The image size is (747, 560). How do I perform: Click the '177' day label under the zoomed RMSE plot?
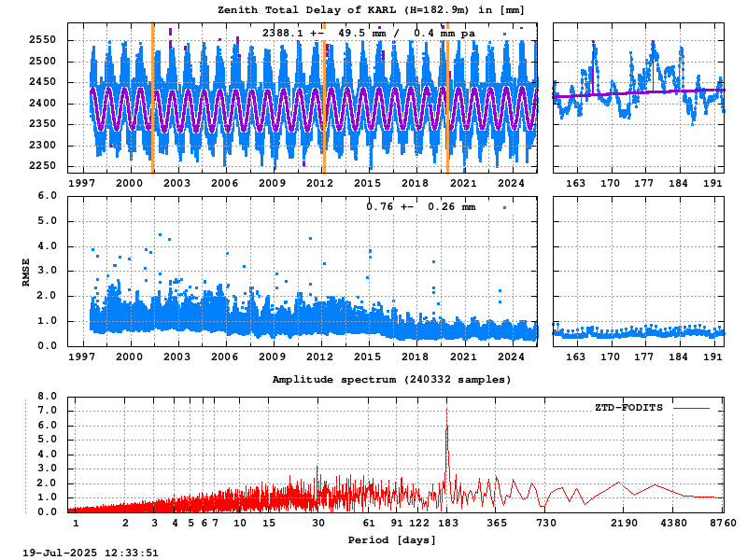(x=643, y=357)
